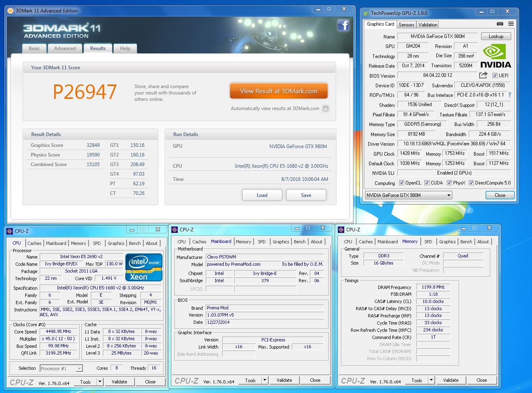Open SPD tab in CPU-Z Mainboard window
The width and height of the screenshot is (532, 393).
point(262,242)
